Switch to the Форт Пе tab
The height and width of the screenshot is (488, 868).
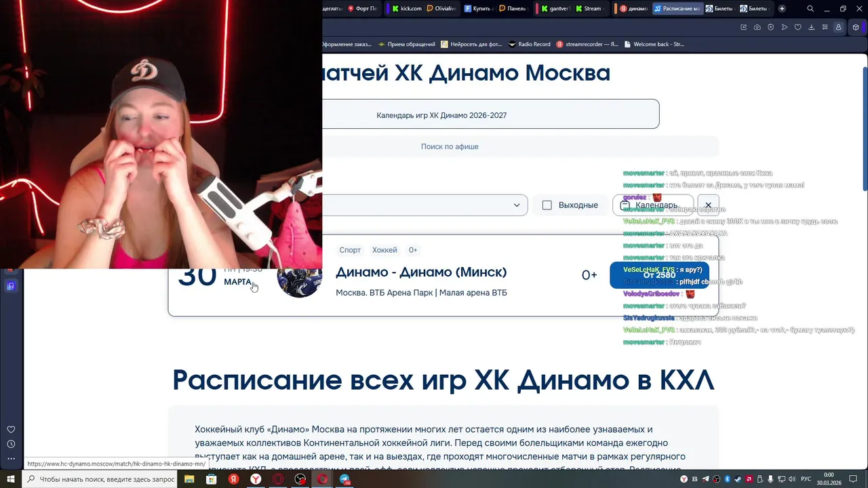[362, 9]
